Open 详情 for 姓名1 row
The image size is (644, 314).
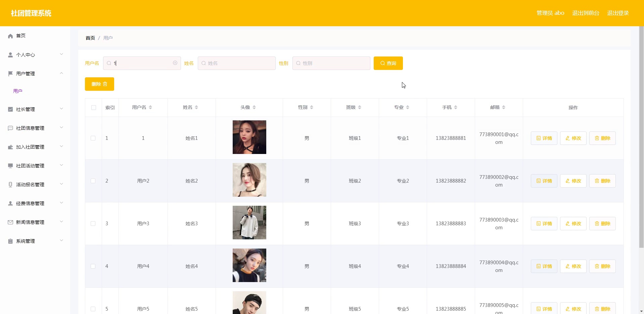[x=544, y=138]
